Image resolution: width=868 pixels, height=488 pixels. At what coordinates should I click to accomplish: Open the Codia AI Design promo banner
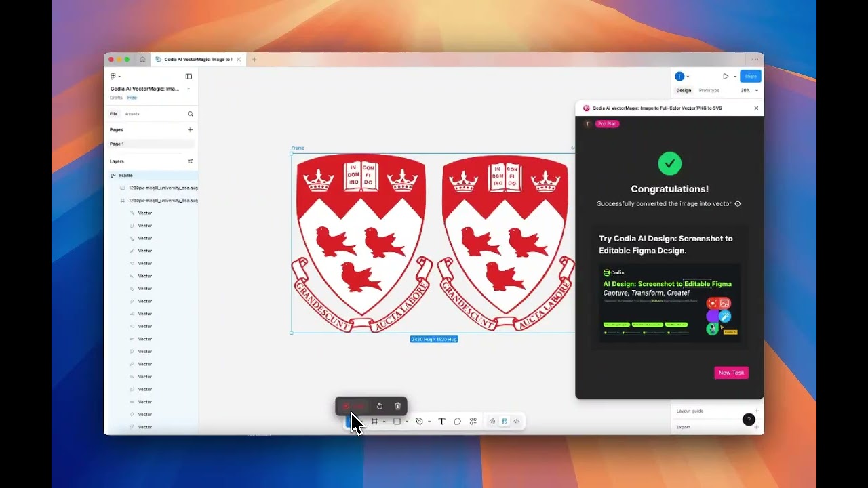point(669,304)
